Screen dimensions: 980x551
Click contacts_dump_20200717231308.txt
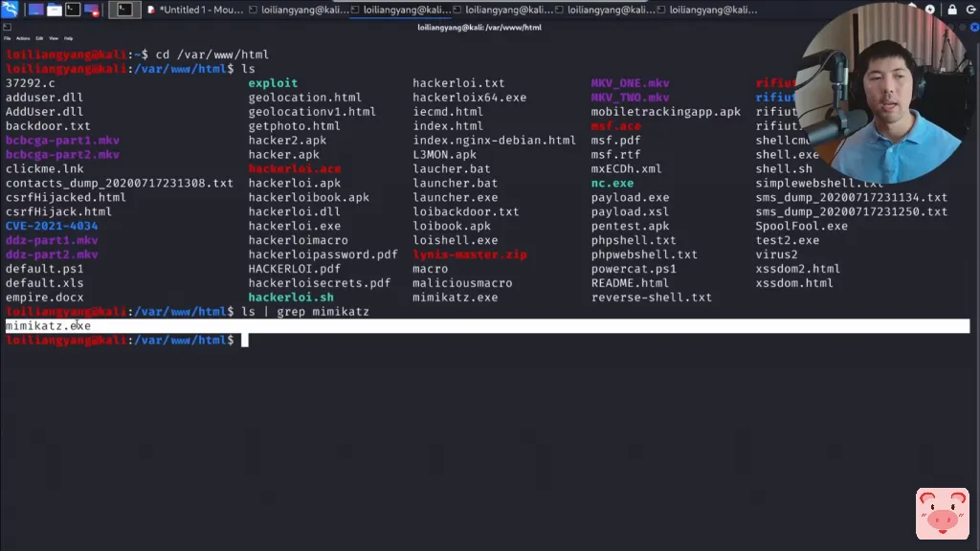(x=120, y=183)
